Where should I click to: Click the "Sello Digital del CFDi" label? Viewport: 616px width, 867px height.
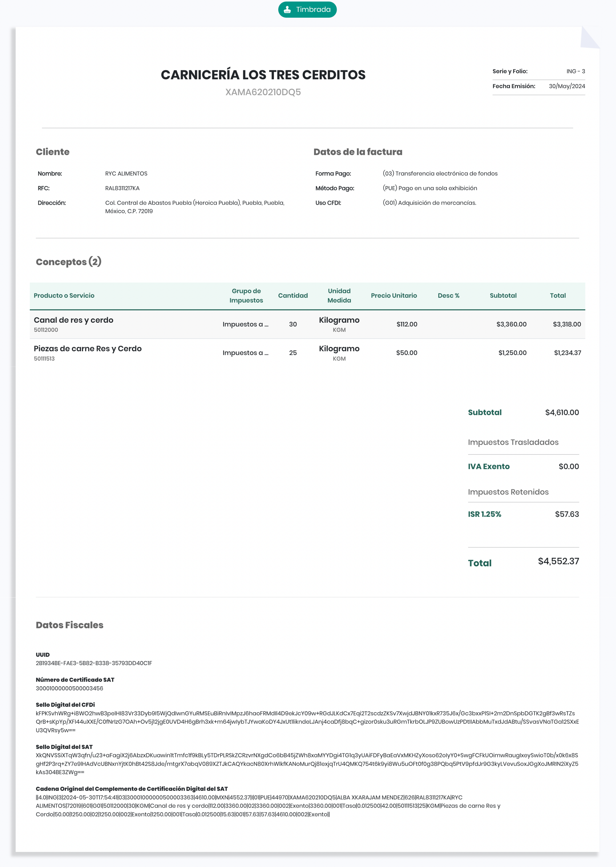[x=65, y=705]
